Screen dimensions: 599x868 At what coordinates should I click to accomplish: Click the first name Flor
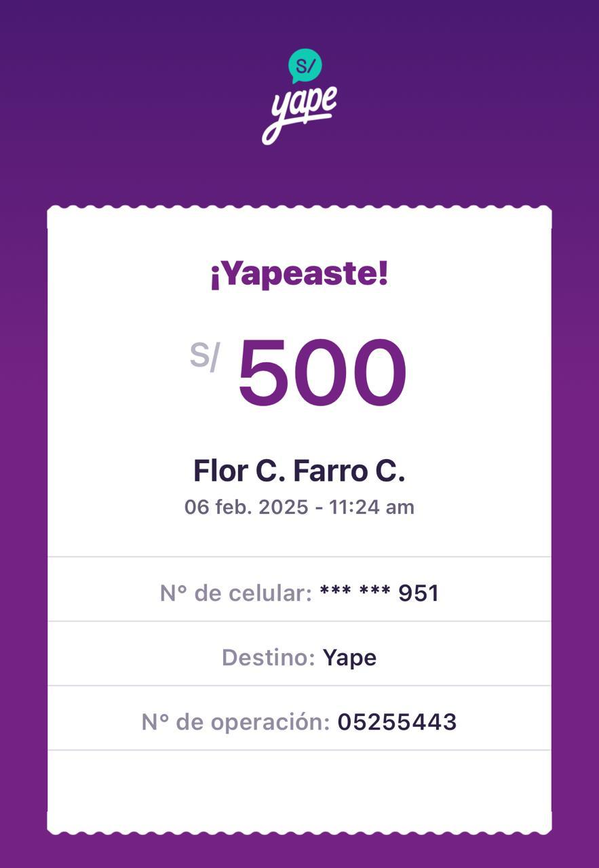(x=220, y=471)
